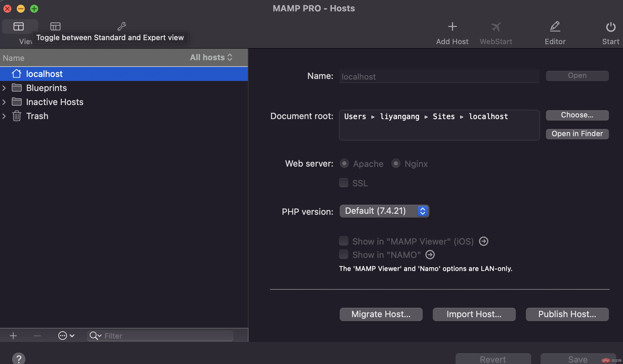Click the Trash label
This screenshot has width=623, height=364.
tap(37, 116)
